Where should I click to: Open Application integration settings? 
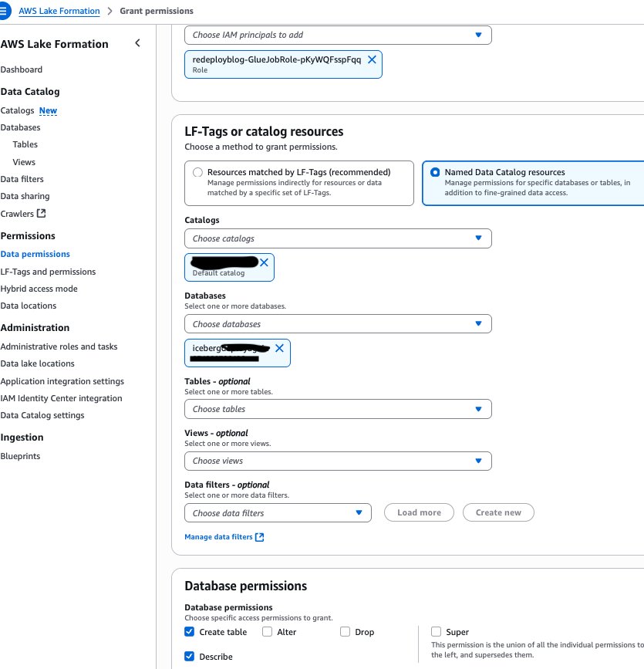(x=62, y=381)
